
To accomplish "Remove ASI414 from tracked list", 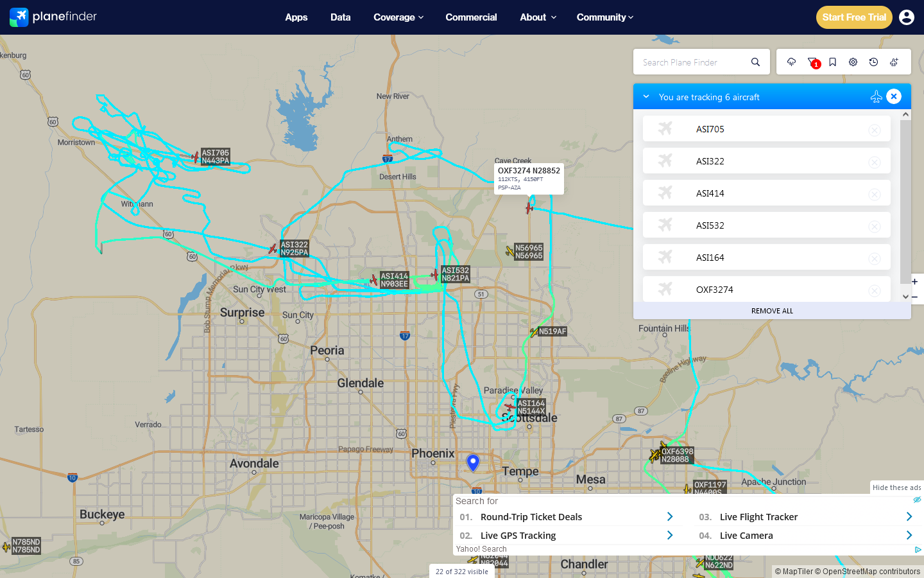I will click(874, 194).
